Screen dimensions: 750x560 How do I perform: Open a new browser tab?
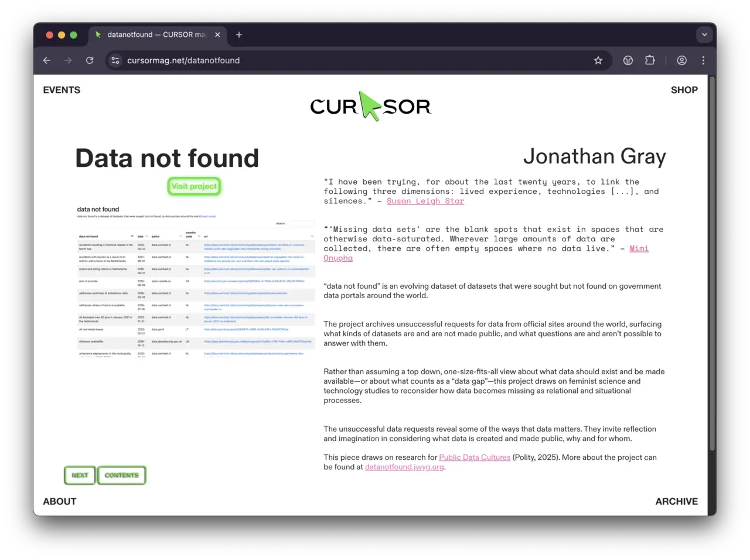[238, 35]
